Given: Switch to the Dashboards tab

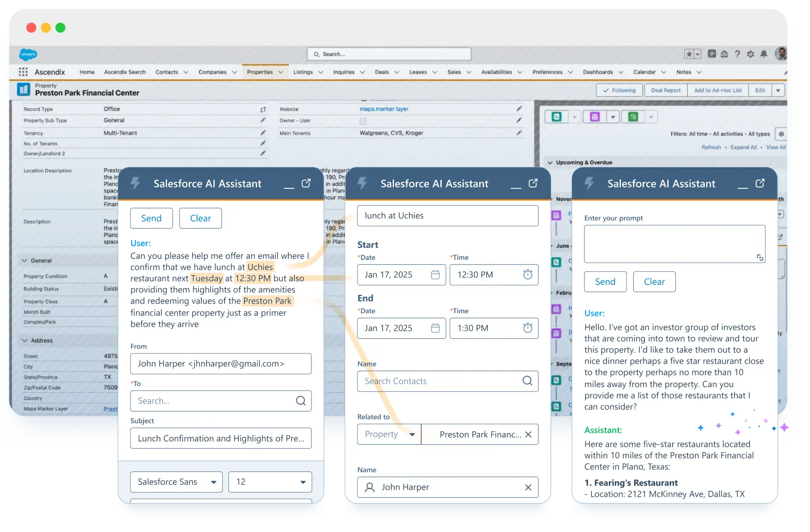Looking at the screenshot, I should click(598, 72).
